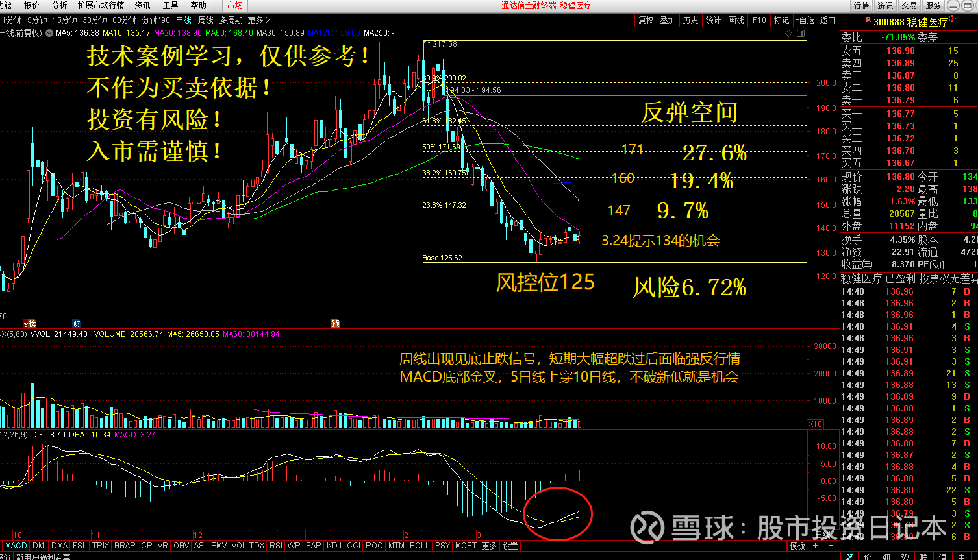
Task: Click the 卖一 136.79 quote row
Action: [909, 100]
